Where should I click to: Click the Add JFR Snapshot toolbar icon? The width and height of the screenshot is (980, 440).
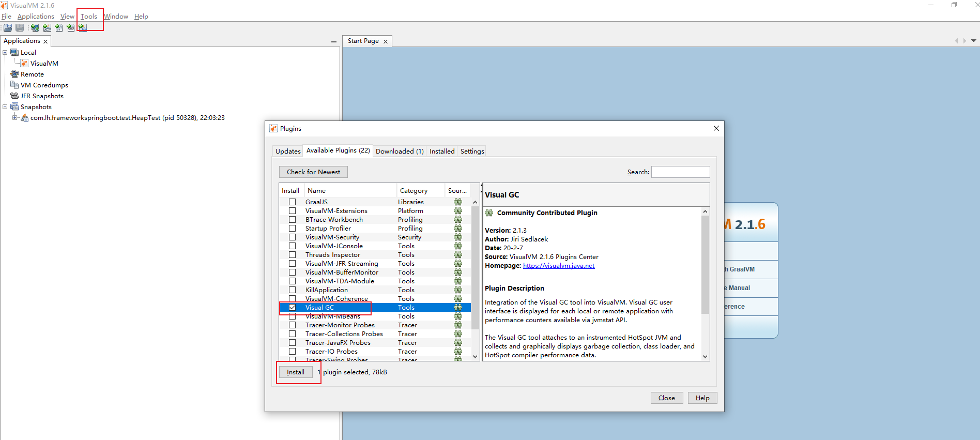pyautogui.click(x=71, y=28)
